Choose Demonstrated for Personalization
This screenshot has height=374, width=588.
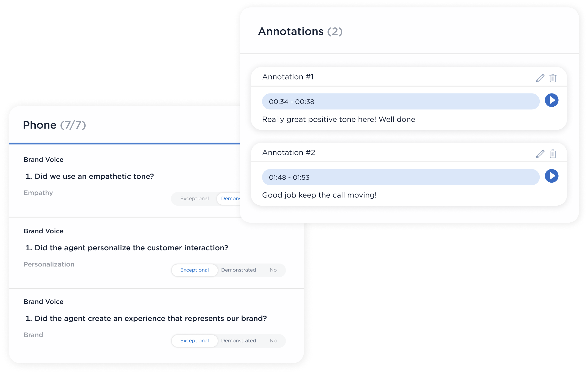click(x=239, y=270)
